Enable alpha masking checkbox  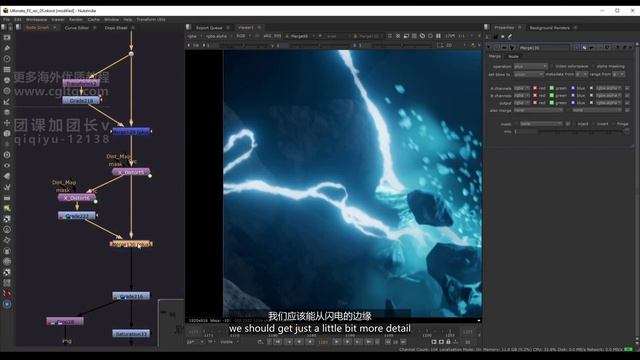click(x=593, y=66)
